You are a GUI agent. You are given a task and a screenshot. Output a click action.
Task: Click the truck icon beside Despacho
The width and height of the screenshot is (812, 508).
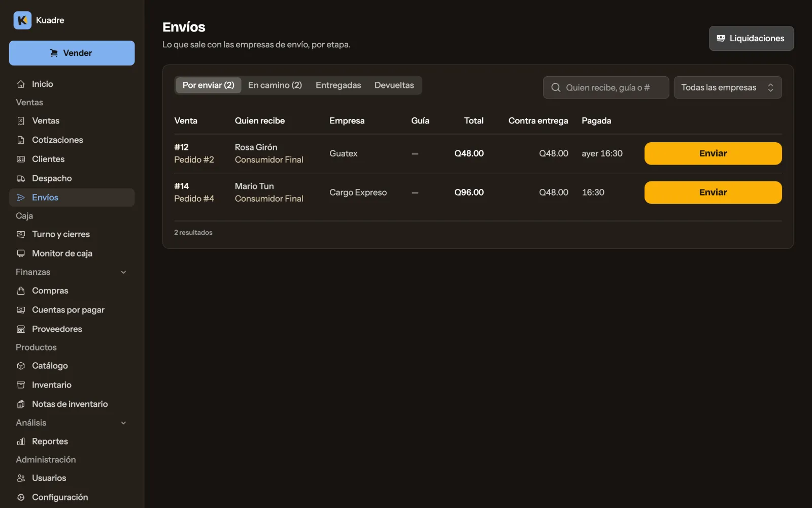click(21, 178)
